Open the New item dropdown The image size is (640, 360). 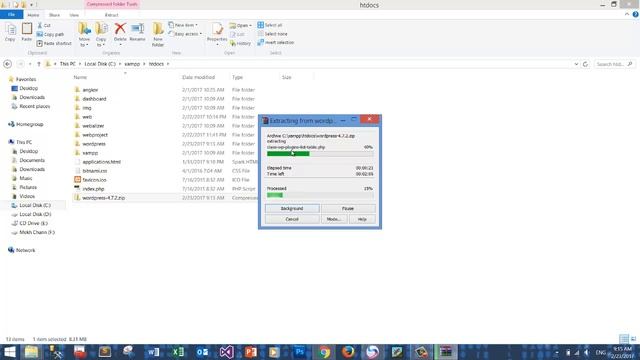(x=183, y=25)
